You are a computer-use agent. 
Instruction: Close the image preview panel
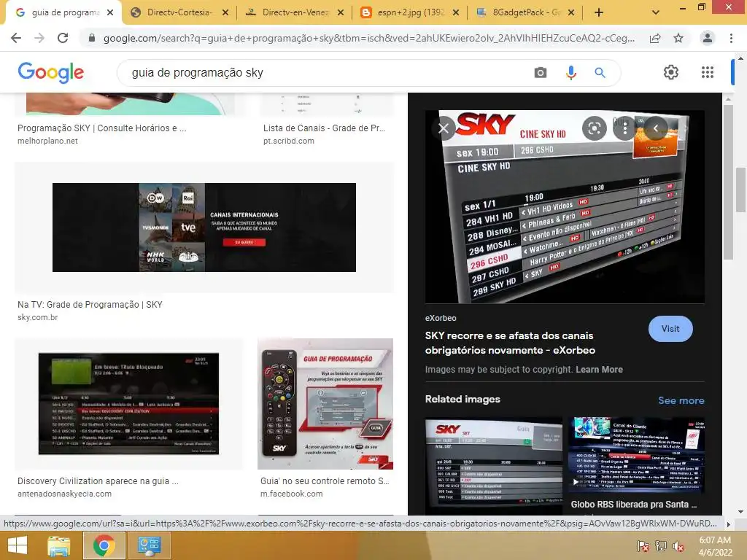tap(444, 128)
